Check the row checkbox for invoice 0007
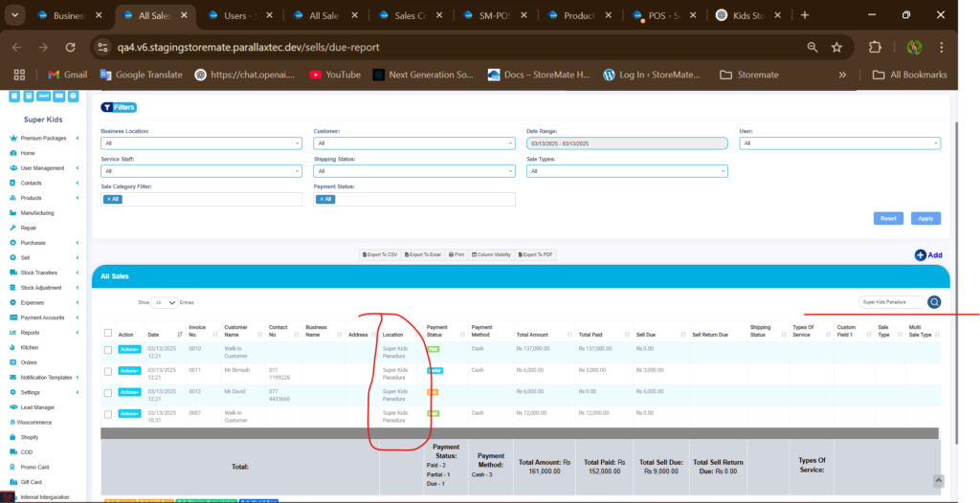 (108, 414)
